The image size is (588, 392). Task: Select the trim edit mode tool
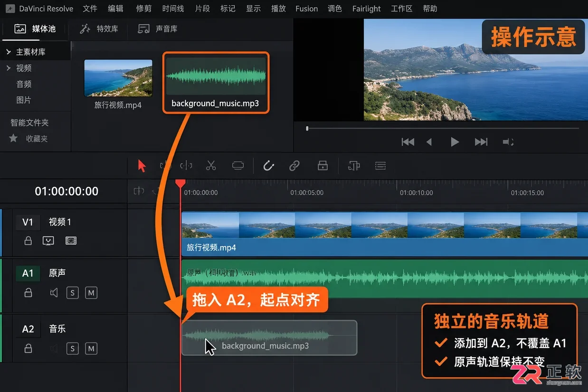165,166
